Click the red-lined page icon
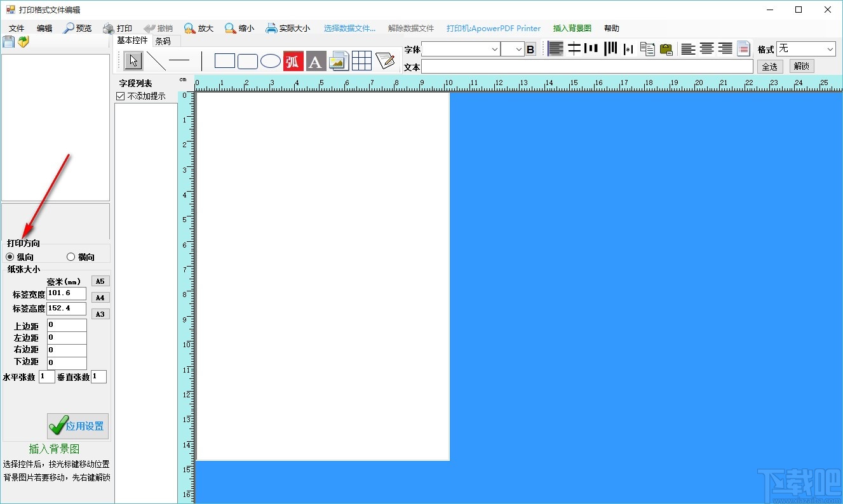 744,49
